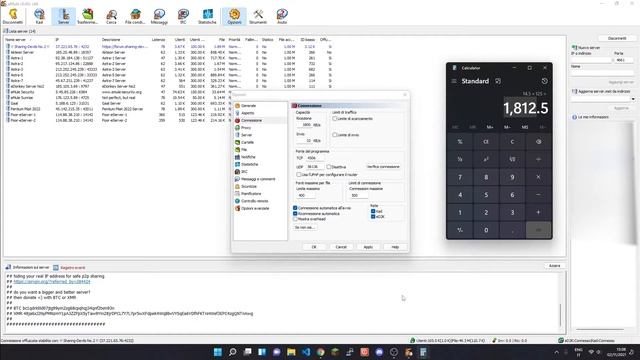Select the Astra-1 server row
Viewport: 640px width, 360px height.
tap(167, 58)
